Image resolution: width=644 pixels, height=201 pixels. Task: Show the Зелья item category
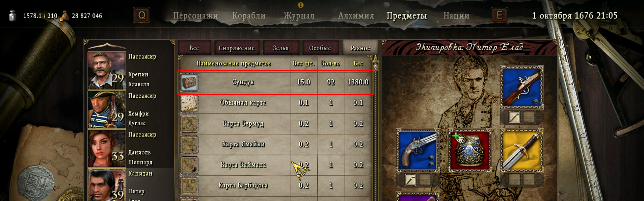[x=281, y=48]
